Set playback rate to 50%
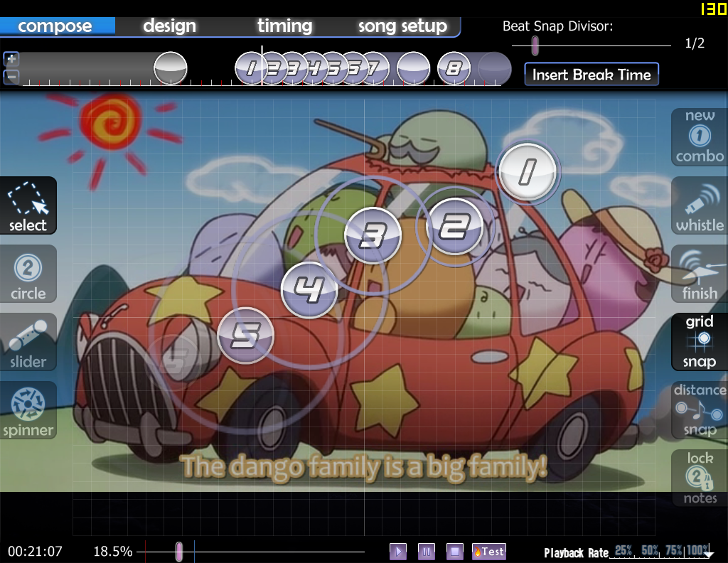 [x=650, y=551]
